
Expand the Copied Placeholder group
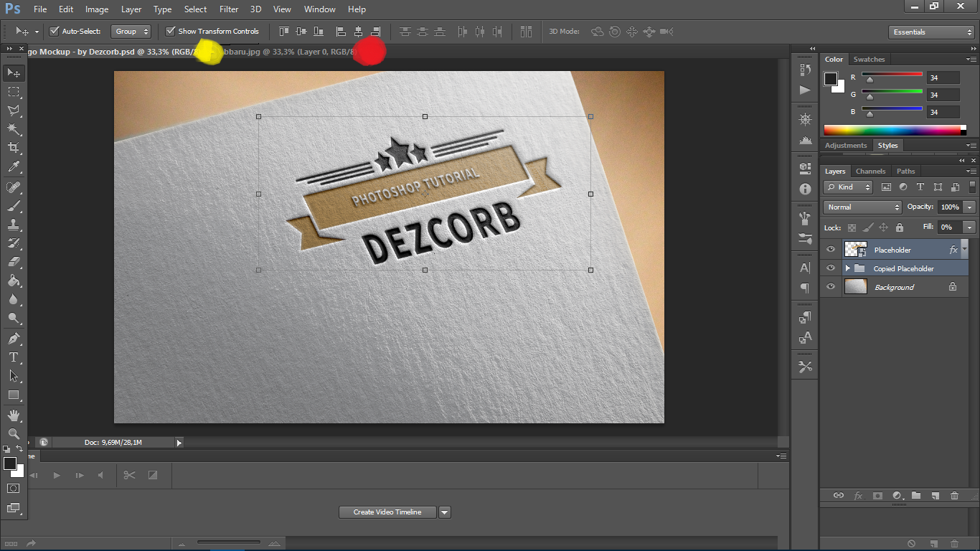[x=847, y=268]
